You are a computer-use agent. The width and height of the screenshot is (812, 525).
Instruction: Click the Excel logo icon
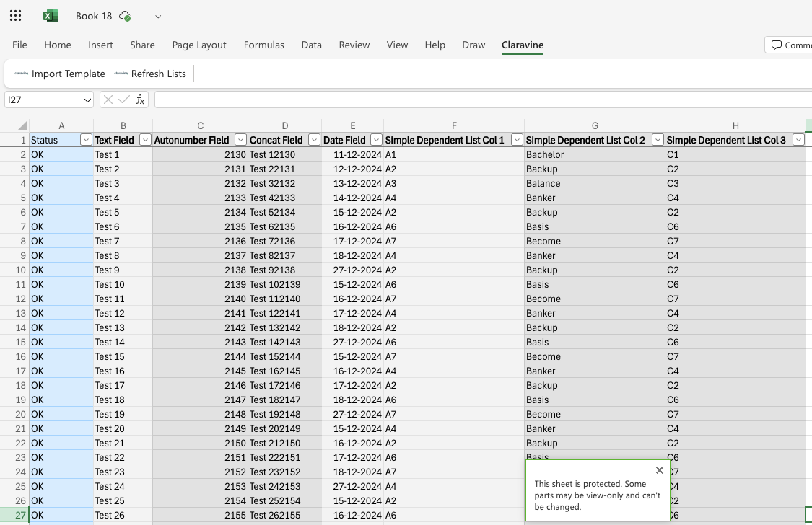pos(51,16)
